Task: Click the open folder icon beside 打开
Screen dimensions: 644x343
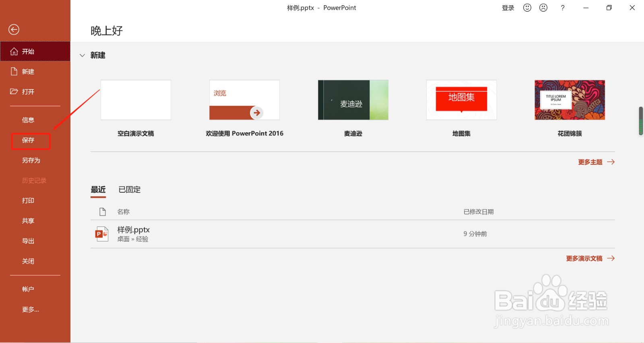Action: 14,91
